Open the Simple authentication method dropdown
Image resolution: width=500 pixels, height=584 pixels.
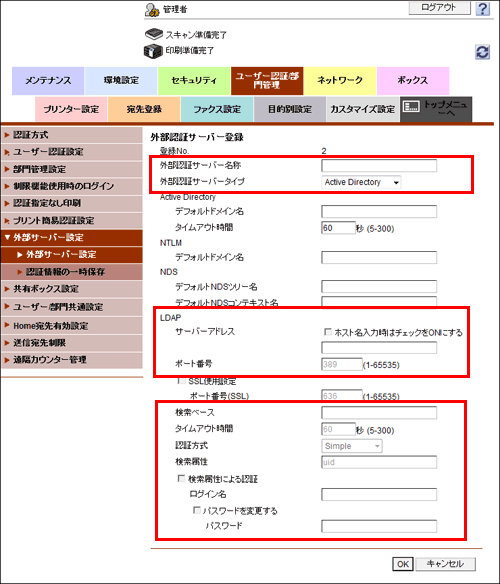point(352,446)
